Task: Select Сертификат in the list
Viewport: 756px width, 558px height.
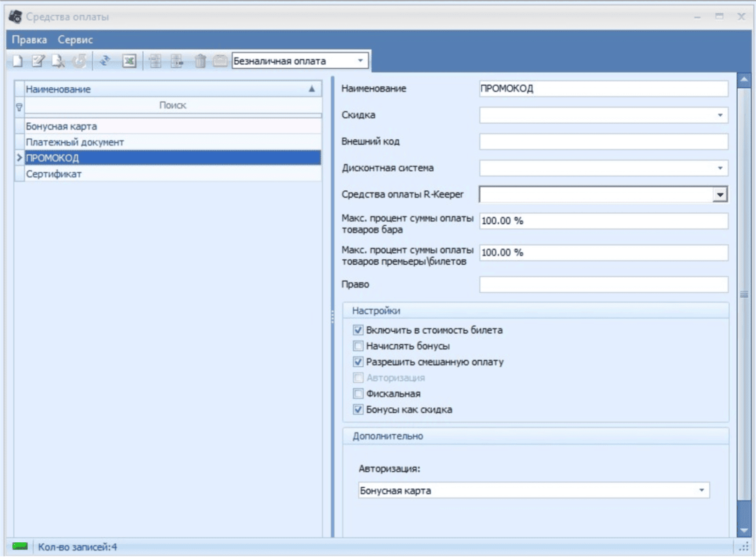Action: (54, 174)
